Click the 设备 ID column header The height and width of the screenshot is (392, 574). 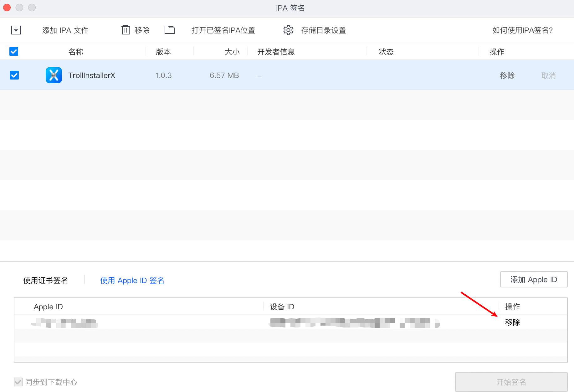[x=282, y=307]
